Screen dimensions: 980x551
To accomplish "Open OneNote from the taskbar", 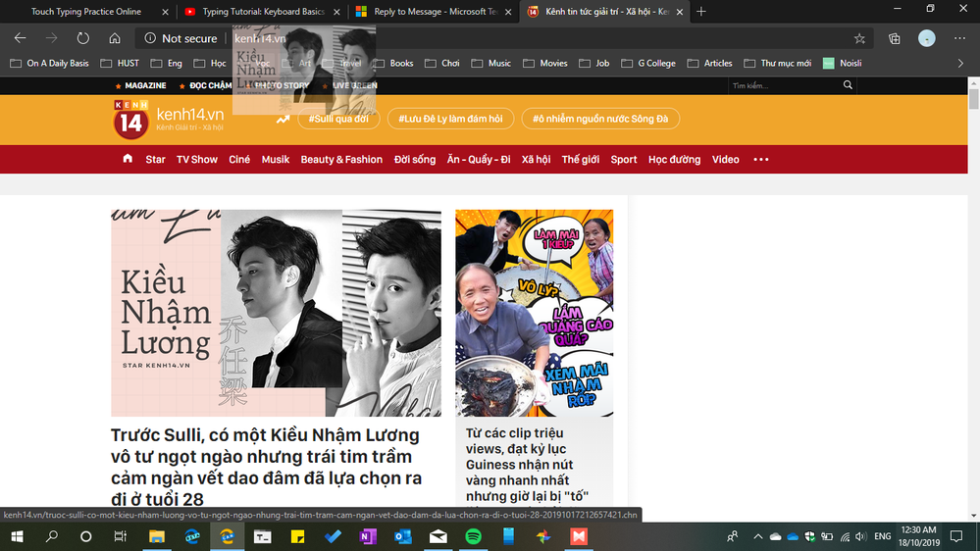I will pos(368,536).
